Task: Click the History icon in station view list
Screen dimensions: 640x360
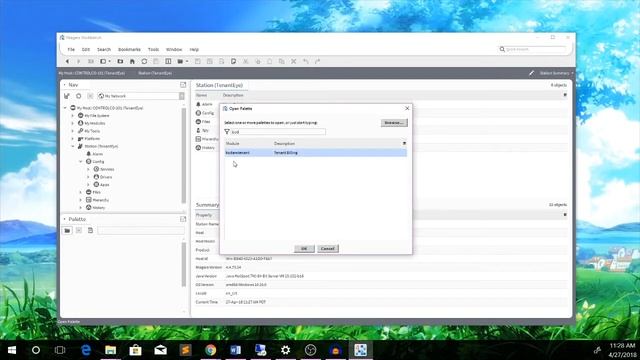Action: pyautogui.click(x=198, y=148)
